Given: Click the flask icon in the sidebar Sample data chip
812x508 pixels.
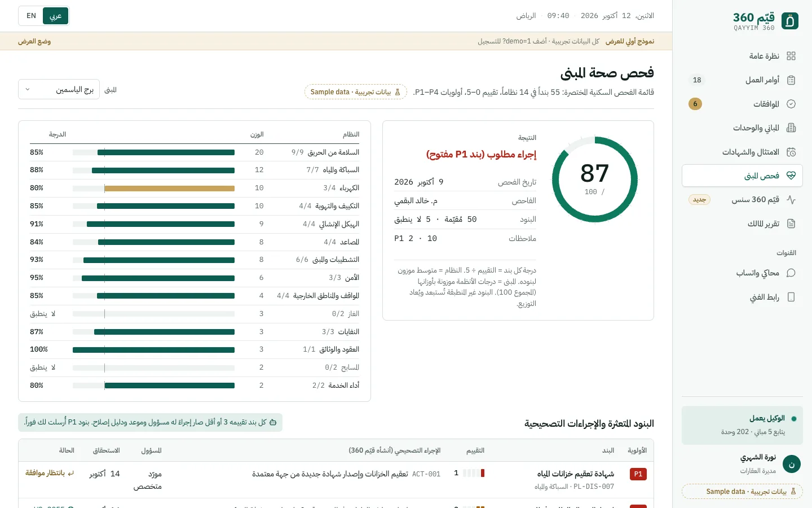Looking at the screenshot, I should [x=793, y=492].
